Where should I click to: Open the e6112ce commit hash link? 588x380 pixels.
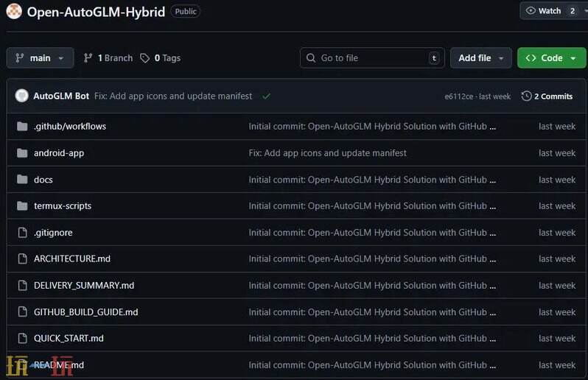point(458,96)
